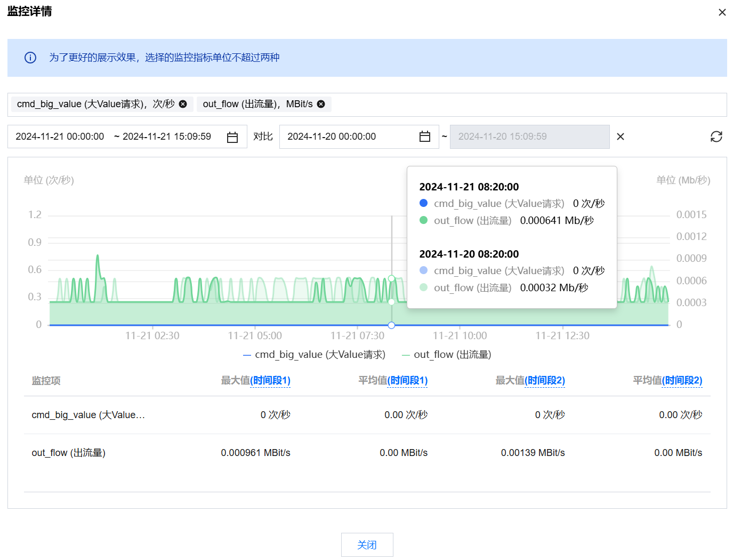Screen dimensions: 733x560
Task: Click 时间段1 link in max value header
Action: 270,380
